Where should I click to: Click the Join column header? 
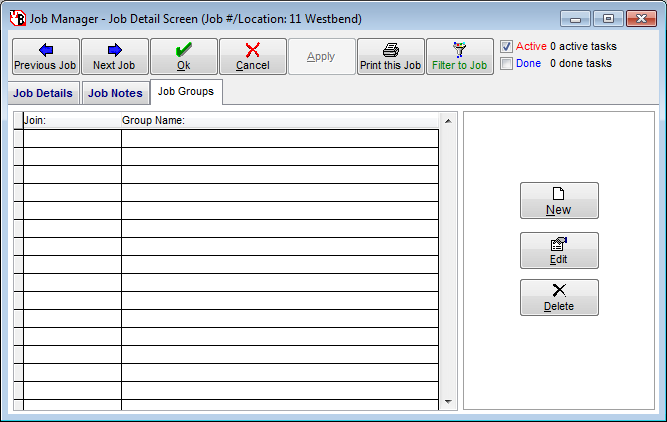pos(70,121)
